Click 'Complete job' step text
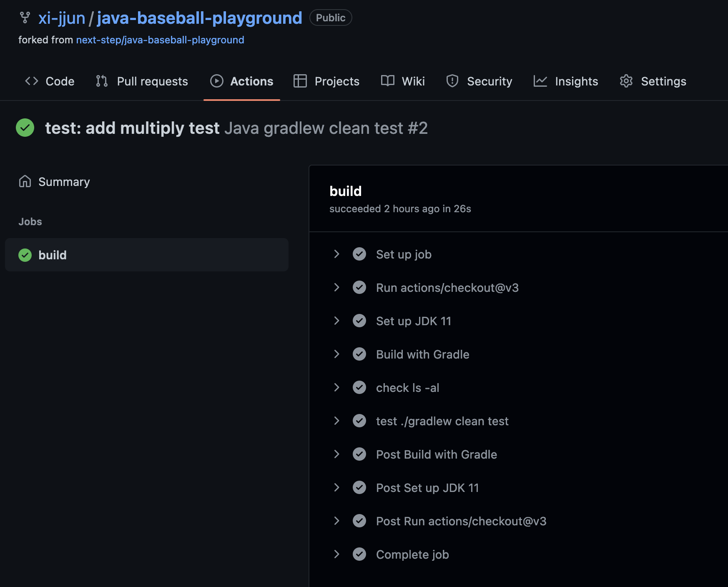Viewport: 728px width, 587px height. pos(412,554)
